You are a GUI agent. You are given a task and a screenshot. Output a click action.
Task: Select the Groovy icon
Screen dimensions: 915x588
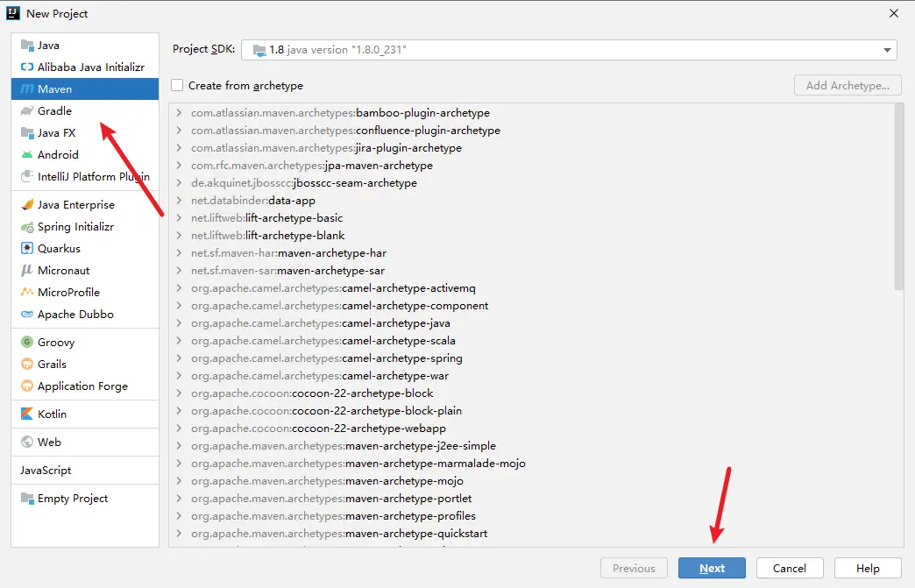(x=27, y=343)
